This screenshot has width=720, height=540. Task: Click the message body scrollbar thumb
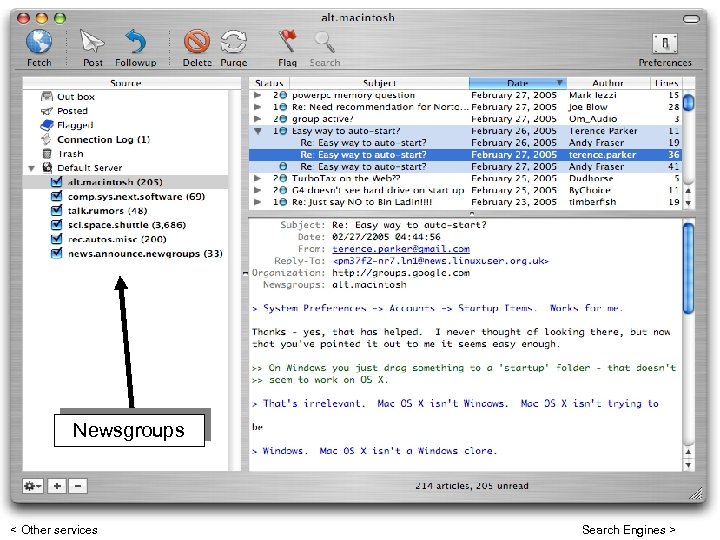pos(688,268)
